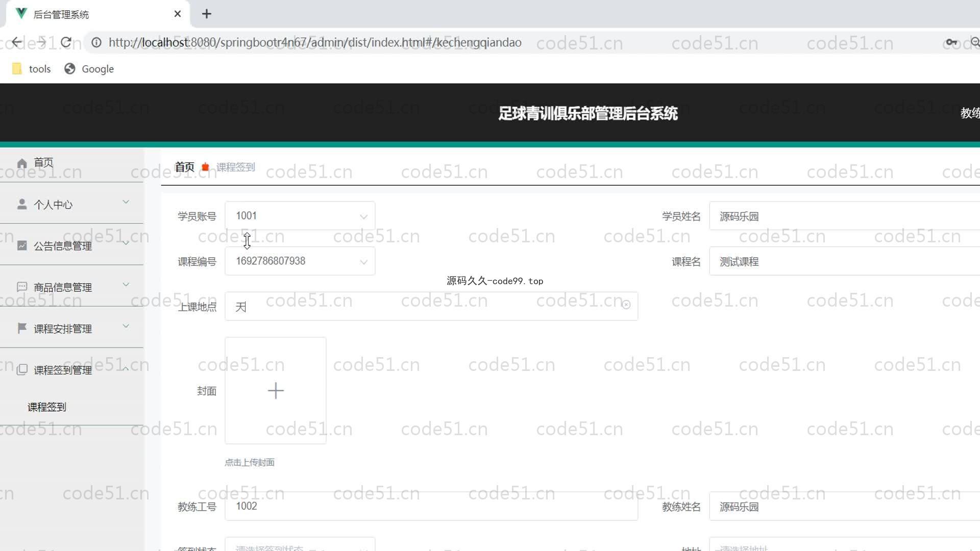This screenshot has height=551, width=980.
Task: Click the arrow of the 课程编号 select
Action: 363,262
